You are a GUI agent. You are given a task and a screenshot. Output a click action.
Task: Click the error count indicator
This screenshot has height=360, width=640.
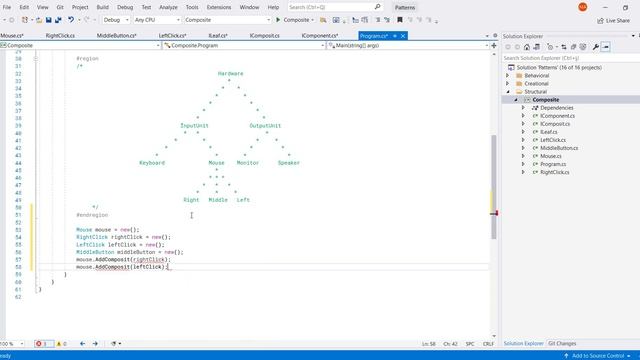[44, 344]
